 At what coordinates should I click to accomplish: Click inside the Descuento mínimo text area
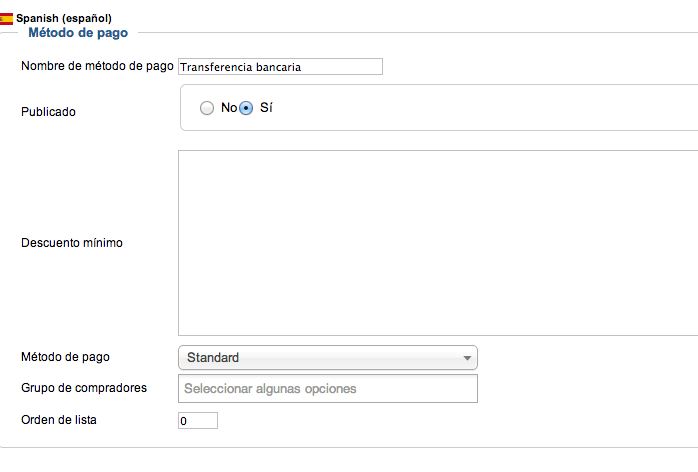click(x=438, y=243)
